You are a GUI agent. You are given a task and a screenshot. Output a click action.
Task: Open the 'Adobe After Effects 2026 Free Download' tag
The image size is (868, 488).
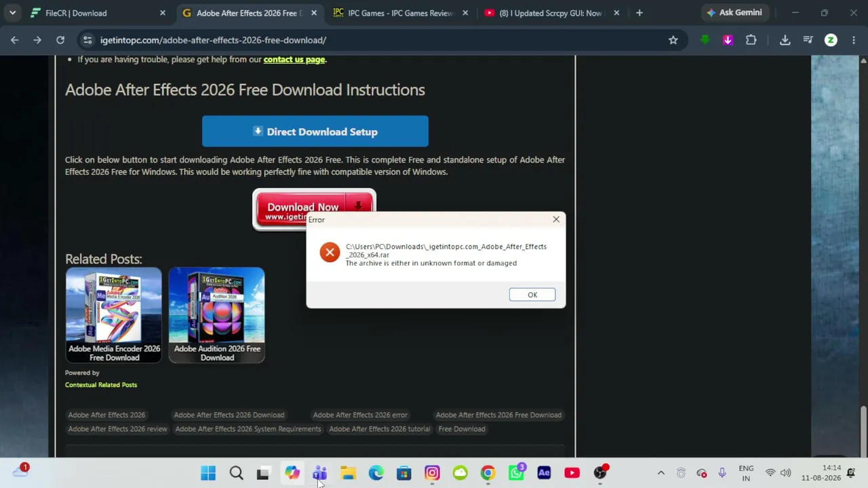pyautogui.click(x=498, y=415)
